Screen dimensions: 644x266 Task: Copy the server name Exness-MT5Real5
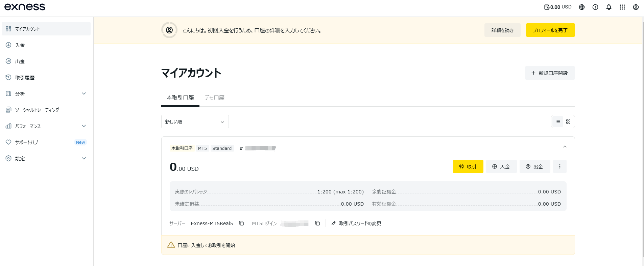241,223
